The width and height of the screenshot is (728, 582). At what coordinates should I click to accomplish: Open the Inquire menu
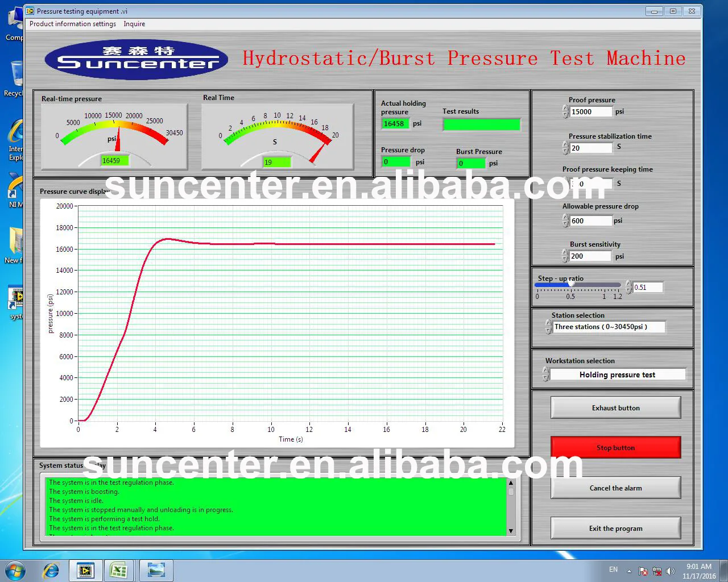(x=134, y=24)
